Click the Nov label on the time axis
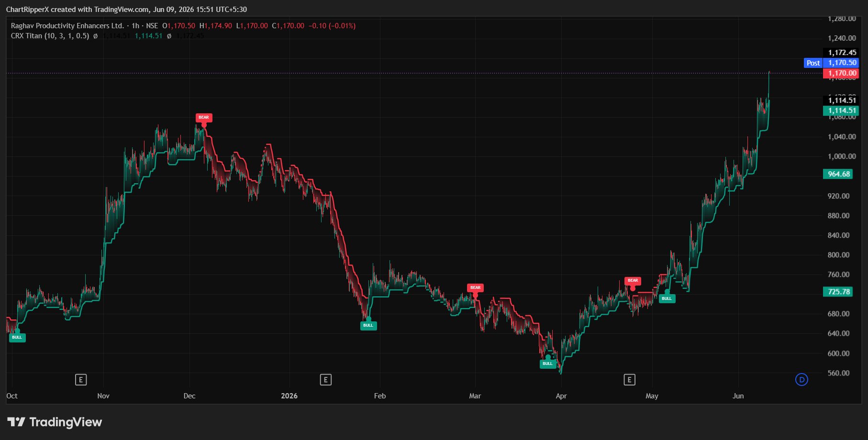Screen dimensions: 868x440 103,396
